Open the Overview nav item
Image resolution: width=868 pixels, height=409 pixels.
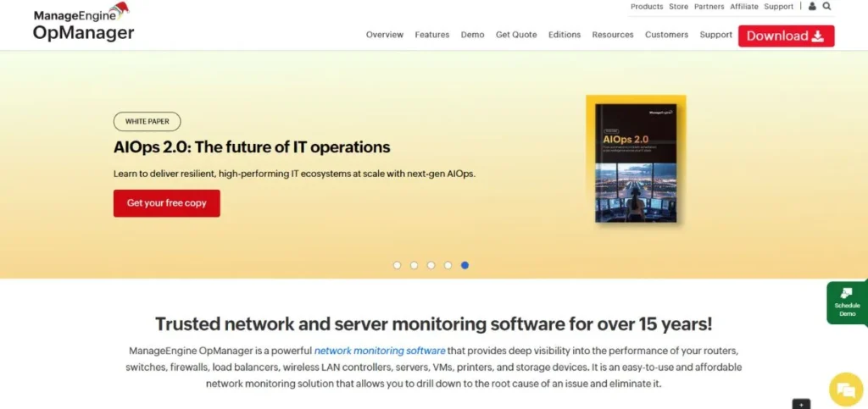point(385,35)
